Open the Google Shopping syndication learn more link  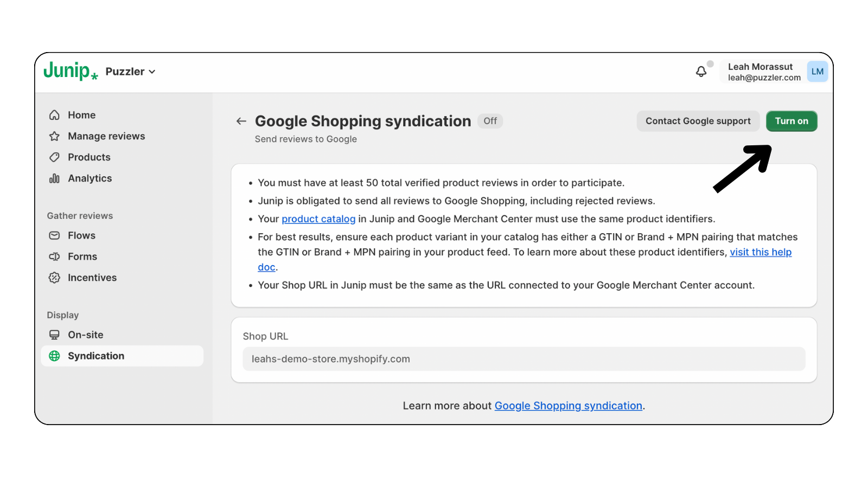[568, 406]
